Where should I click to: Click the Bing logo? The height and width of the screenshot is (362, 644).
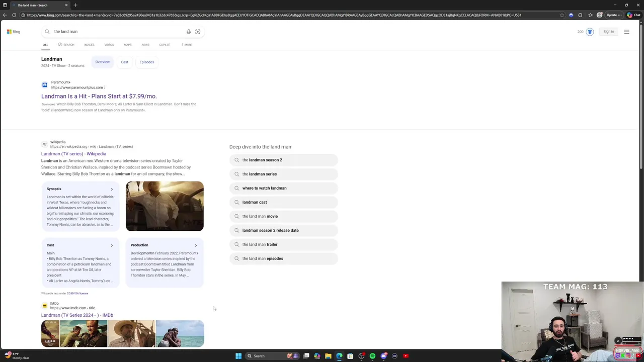tap(14, 32)
